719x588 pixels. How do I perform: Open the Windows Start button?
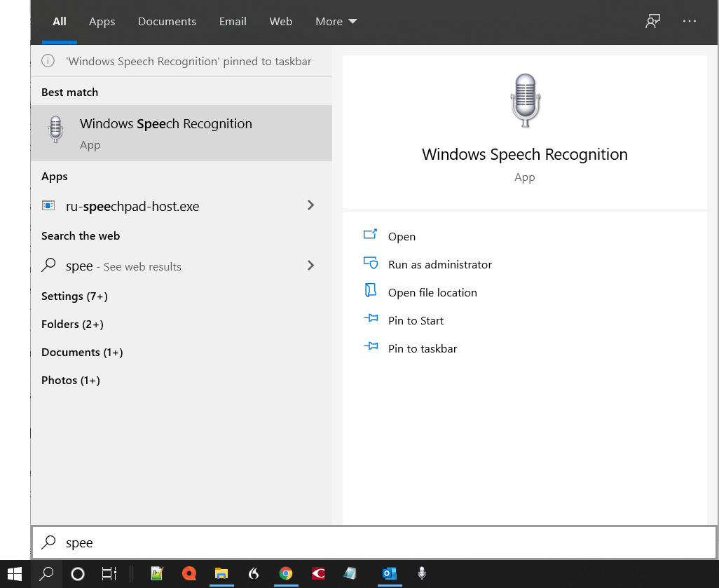pyautogui.click(x=15, y=574)
